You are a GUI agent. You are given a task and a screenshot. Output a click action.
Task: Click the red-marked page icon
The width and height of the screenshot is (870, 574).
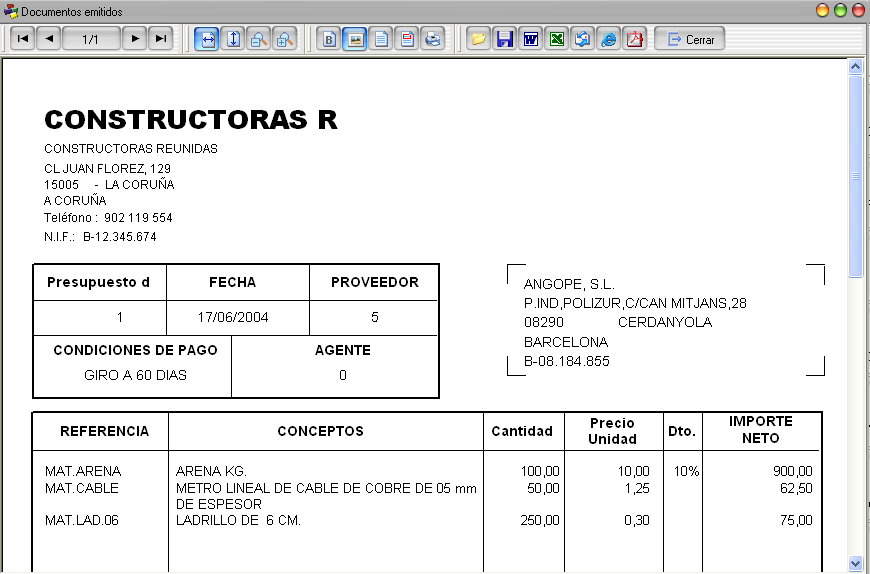pyautogui.click(x=407, y=39)
